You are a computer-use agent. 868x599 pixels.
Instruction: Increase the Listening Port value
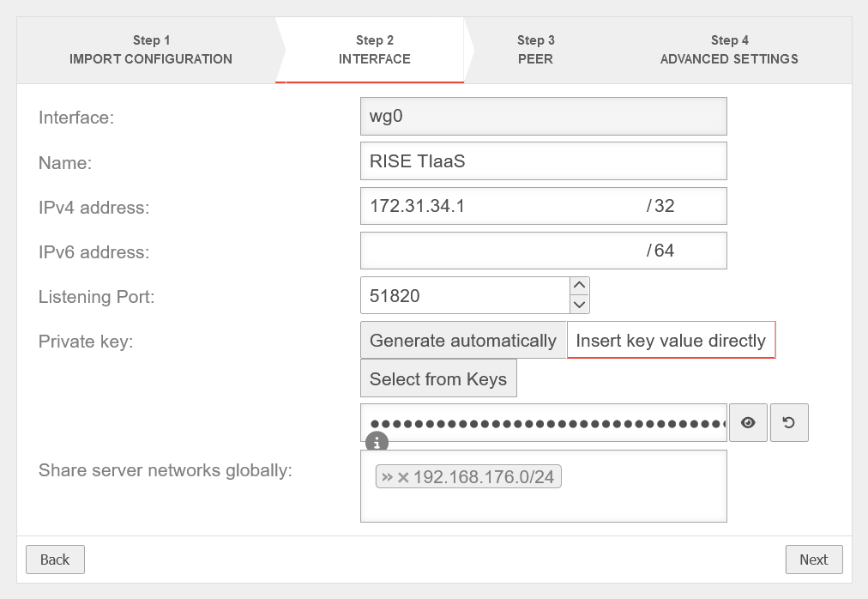pos(580,286)
